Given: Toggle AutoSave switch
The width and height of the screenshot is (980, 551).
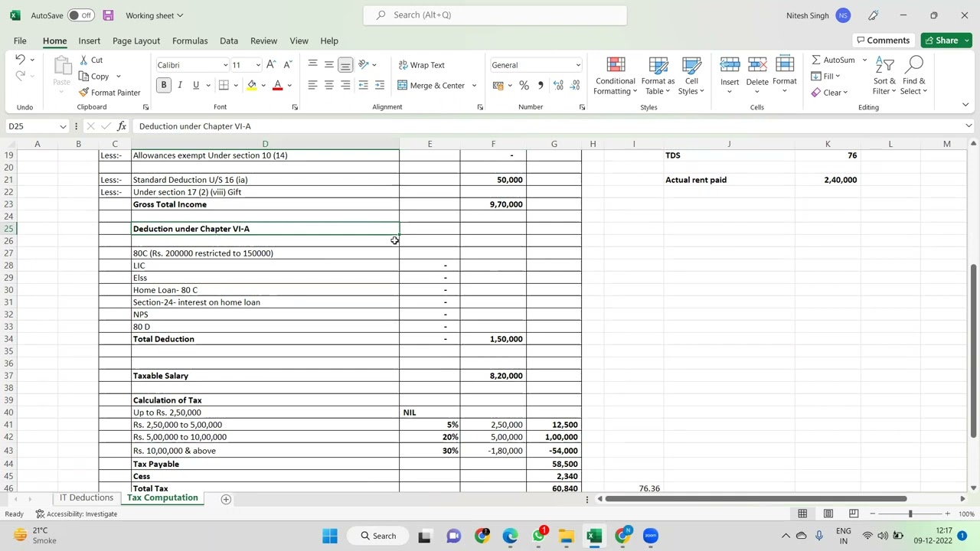Looking at the screenshot, I should [x=80, y=15].
